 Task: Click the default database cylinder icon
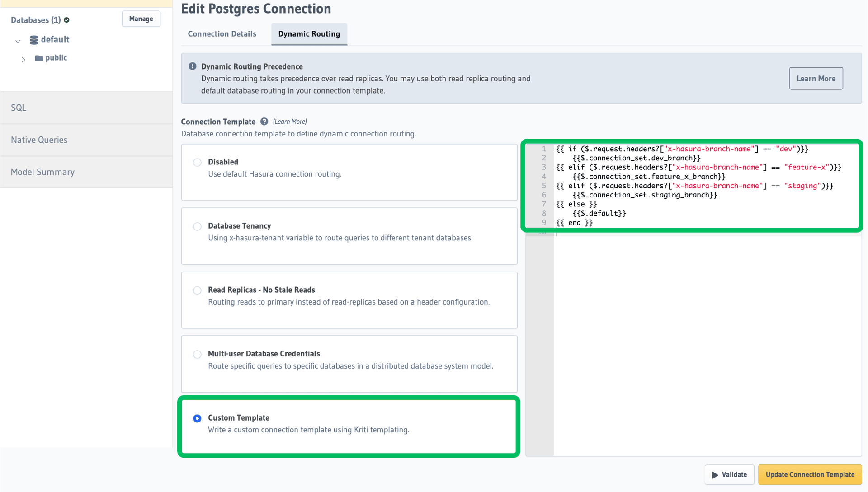[34, 40]
